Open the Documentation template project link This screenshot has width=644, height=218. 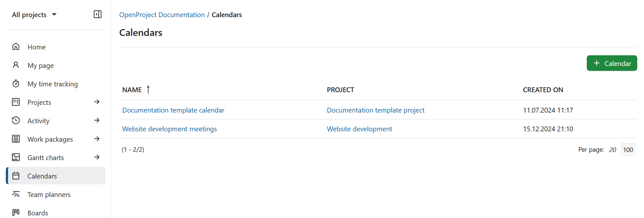pos(375,110)
